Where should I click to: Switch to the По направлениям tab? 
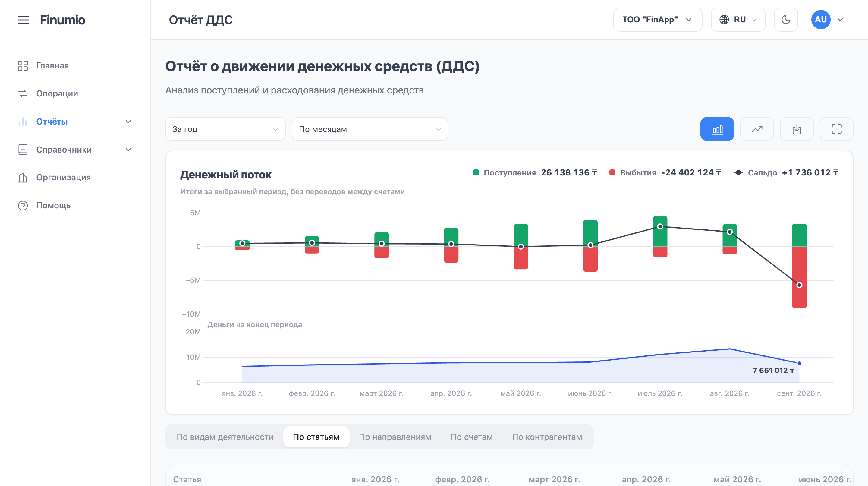395,437
